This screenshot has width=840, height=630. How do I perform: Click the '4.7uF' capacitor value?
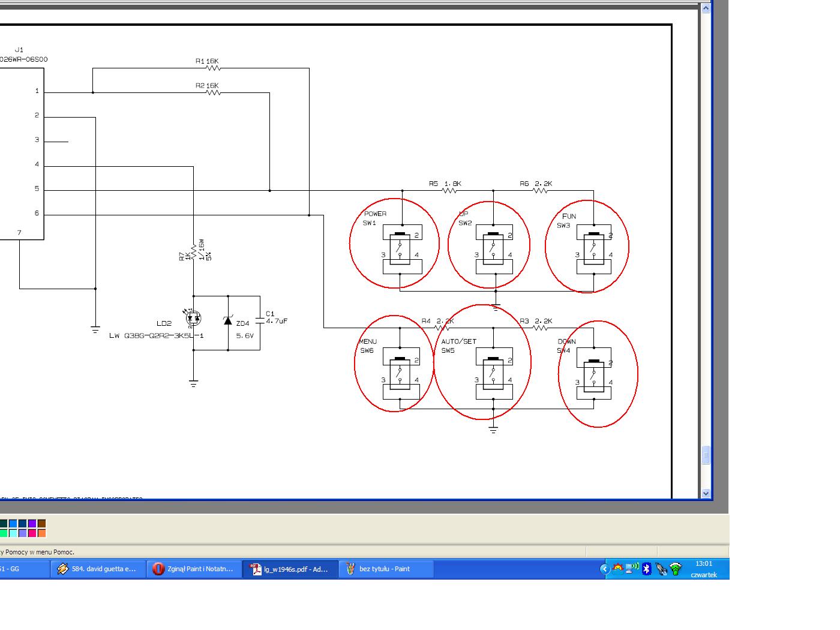click(277, 321)
